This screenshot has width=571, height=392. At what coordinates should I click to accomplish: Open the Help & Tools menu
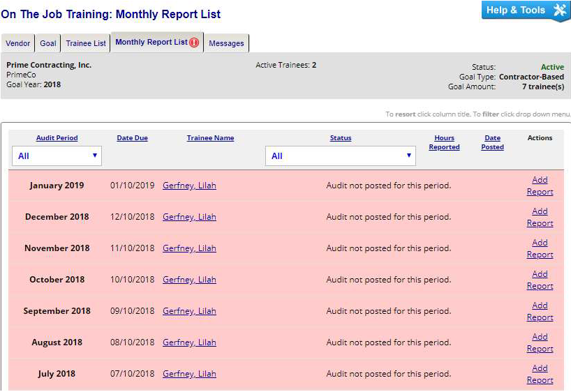[x=526, y=10]
